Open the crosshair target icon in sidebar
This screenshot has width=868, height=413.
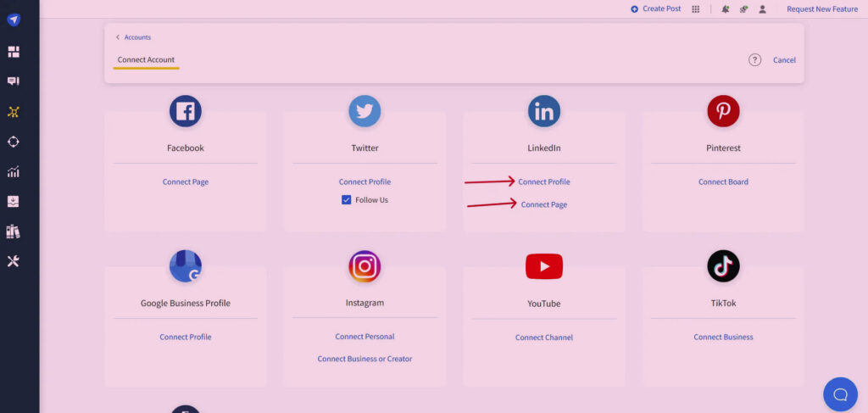click(14, 142)
